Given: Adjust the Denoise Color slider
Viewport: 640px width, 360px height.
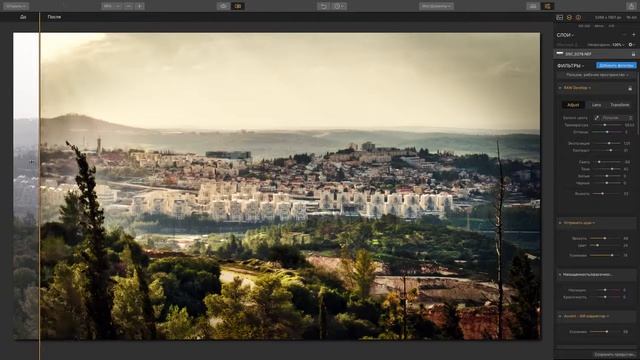Looking at the screenshot, I should [x=605, y=245].
